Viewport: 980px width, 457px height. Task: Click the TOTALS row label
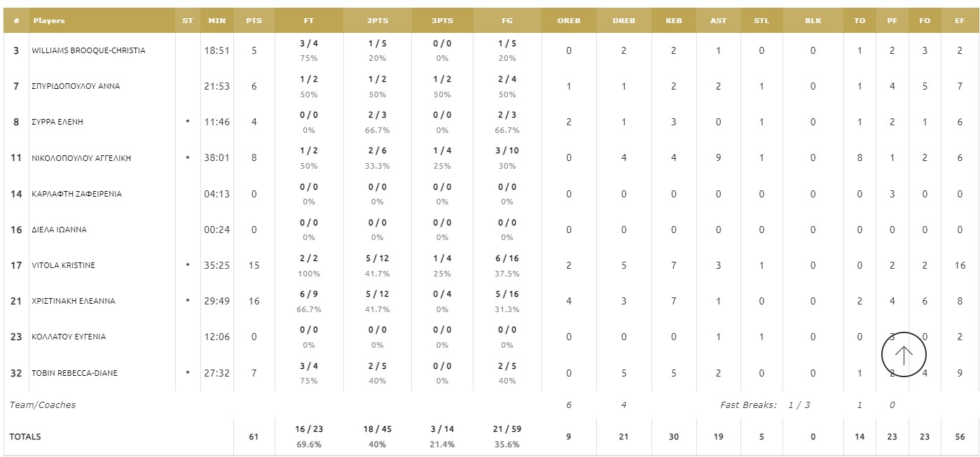coord(25,437)
